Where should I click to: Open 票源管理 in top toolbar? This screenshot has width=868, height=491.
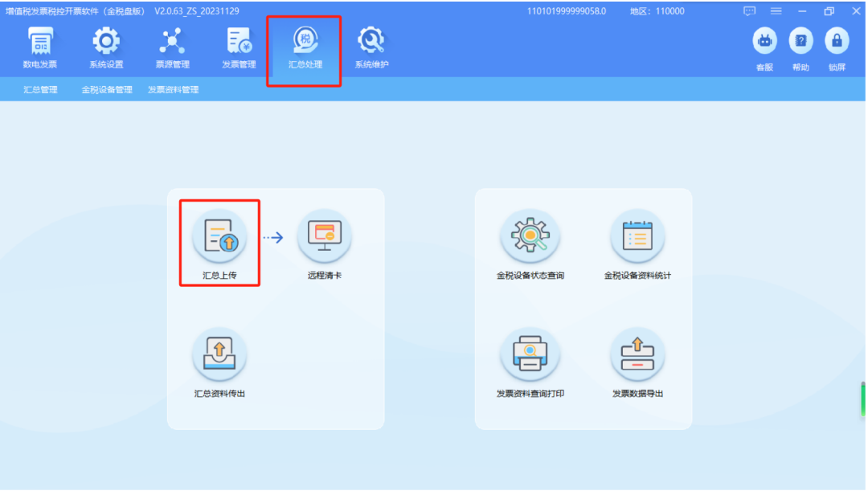point(172,47)
